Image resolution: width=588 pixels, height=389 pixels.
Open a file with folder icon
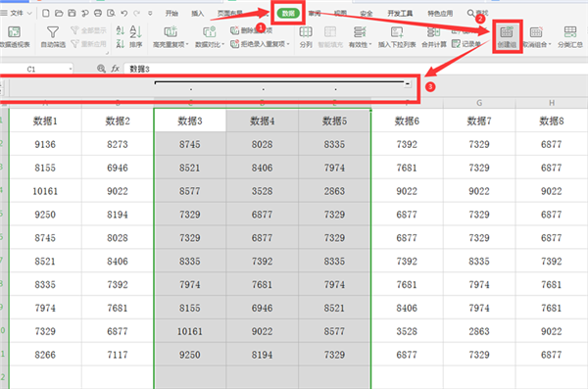(x=59, y=13)
